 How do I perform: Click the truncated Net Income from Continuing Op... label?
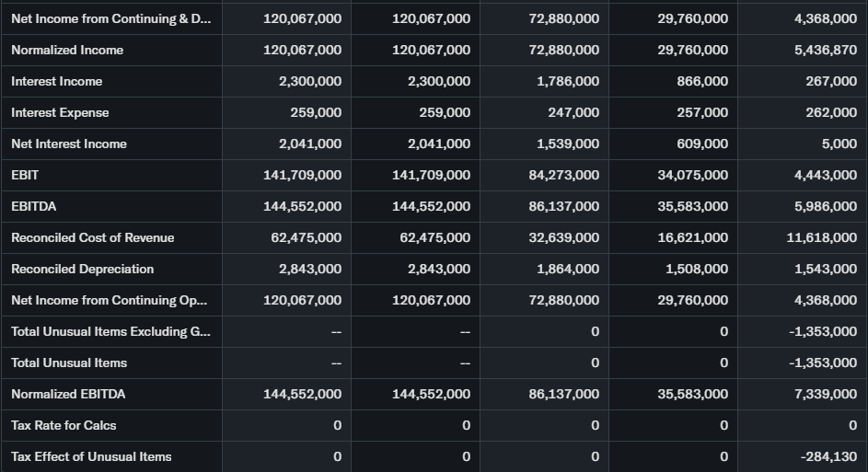pos(109,300)
